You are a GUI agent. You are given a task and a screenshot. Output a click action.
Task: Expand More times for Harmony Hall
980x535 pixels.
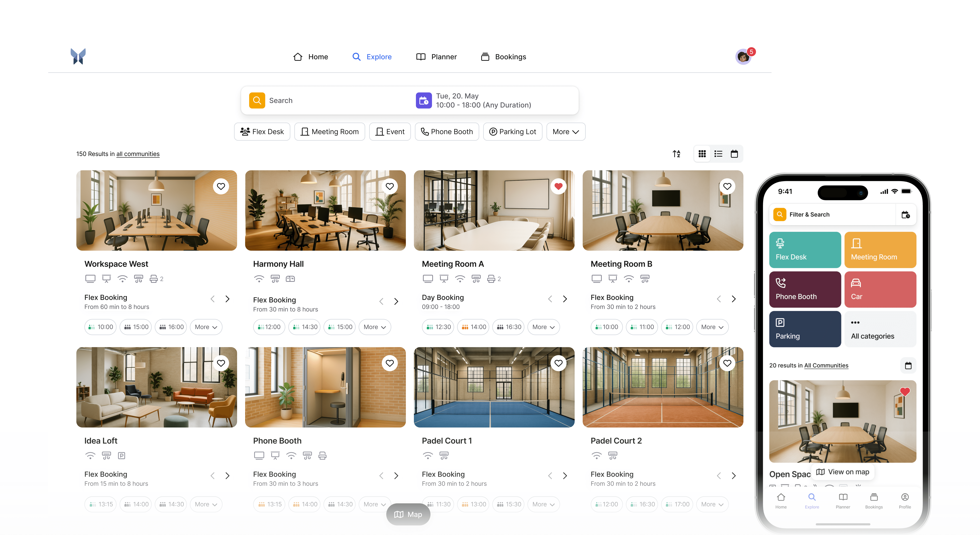pyautogui.click(x=375, y=327)
